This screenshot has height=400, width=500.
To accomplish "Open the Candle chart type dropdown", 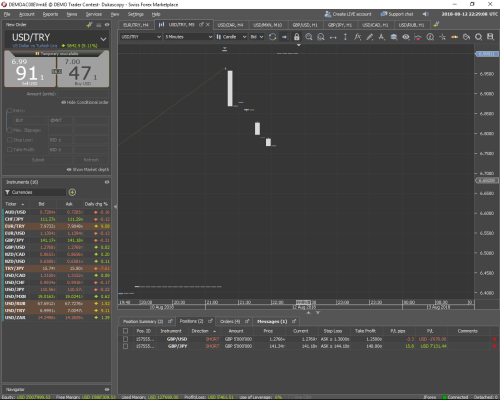I will pyautogui.click(x=231, y=37).
